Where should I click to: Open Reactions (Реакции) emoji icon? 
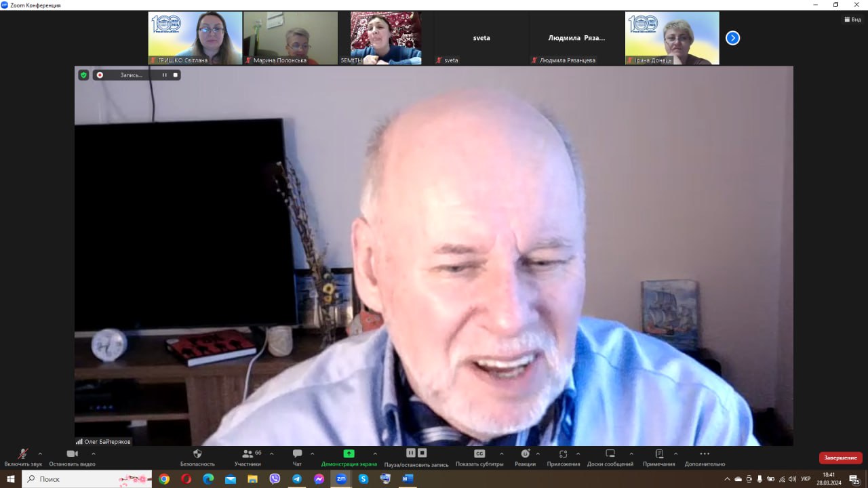click(525, 454)
